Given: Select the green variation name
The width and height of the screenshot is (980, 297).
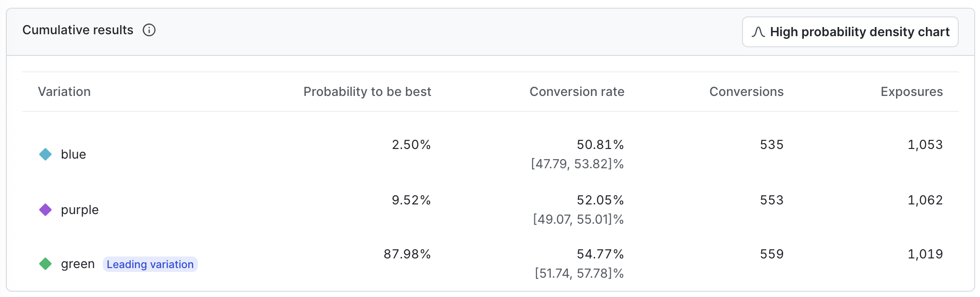Looking at the screenshot, I should (78, 264).
